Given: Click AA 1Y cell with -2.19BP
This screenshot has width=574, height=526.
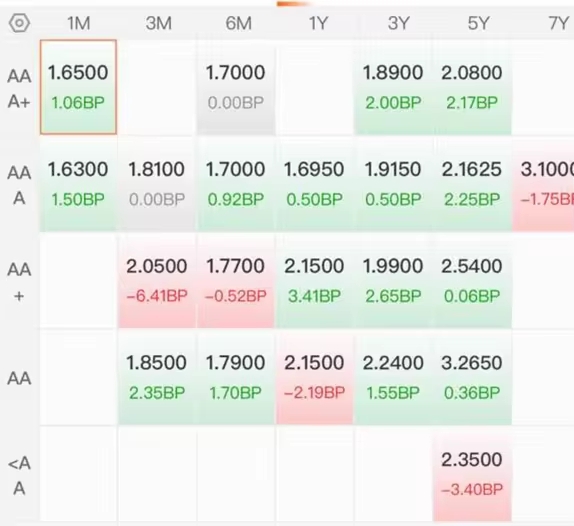Looking at the screenshot, I should (x=314, y=378).
